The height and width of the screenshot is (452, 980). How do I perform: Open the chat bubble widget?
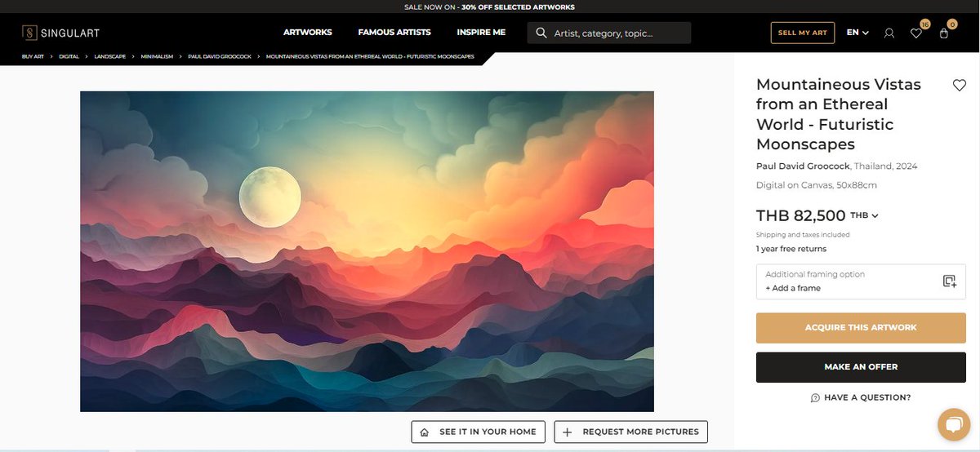click(x=952, y=424)
